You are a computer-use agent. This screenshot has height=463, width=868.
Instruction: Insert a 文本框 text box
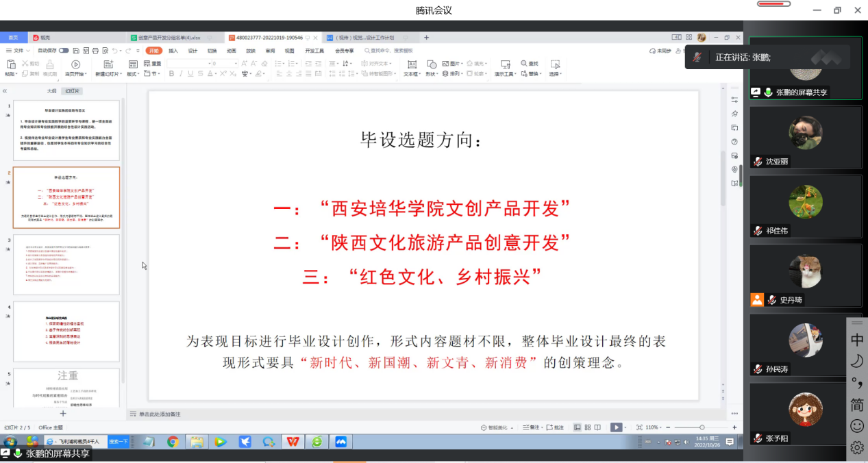(x=411, y=64)
